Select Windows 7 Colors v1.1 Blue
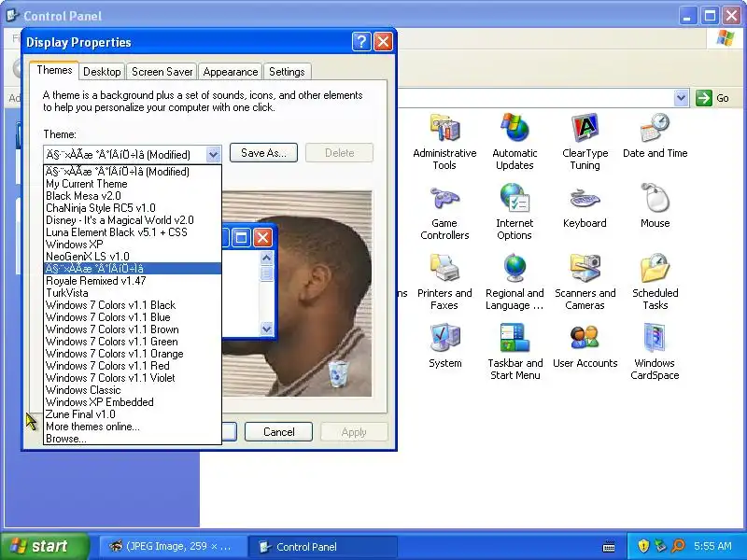Screen dimensions: 747x560 [133, 317]
